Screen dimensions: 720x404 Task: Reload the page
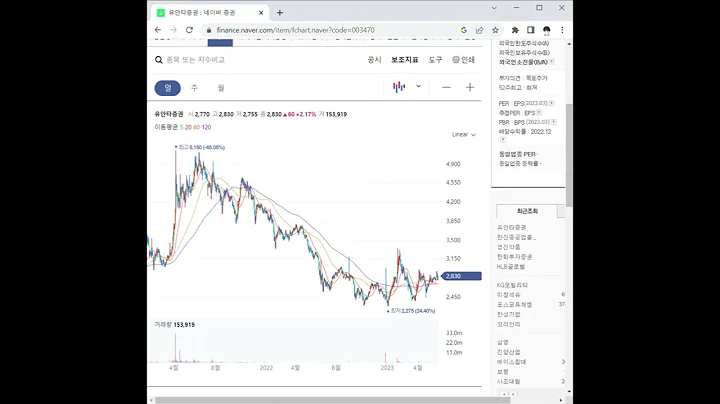tap(189, 30)
